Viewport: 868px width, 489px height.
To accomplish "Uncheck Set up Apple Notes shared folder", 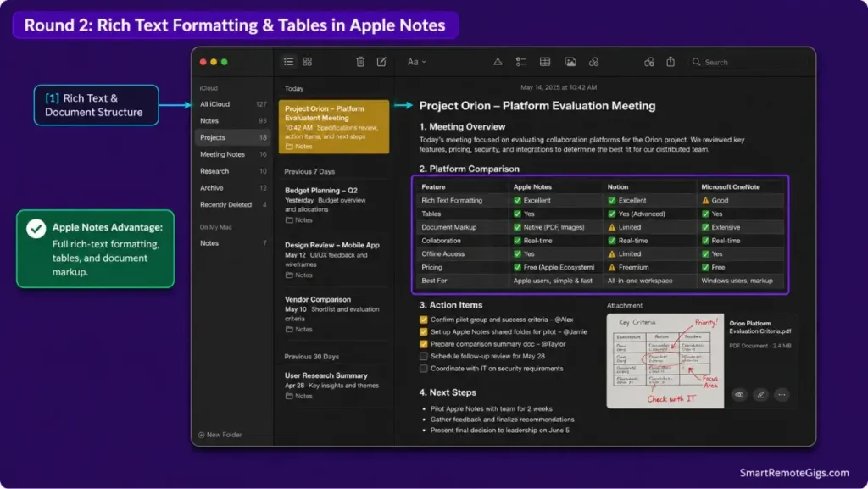I will [x=424, y=332].
